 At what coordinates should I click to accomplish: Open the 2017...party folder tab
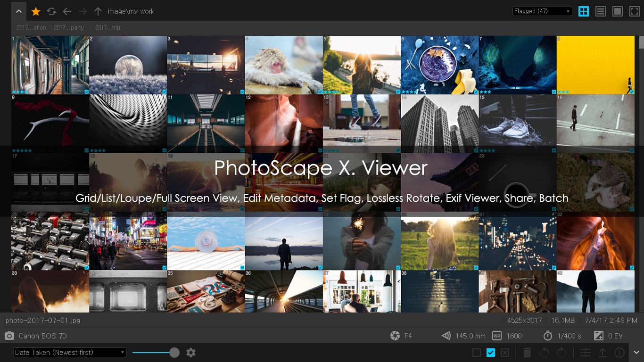coord(69,28)
